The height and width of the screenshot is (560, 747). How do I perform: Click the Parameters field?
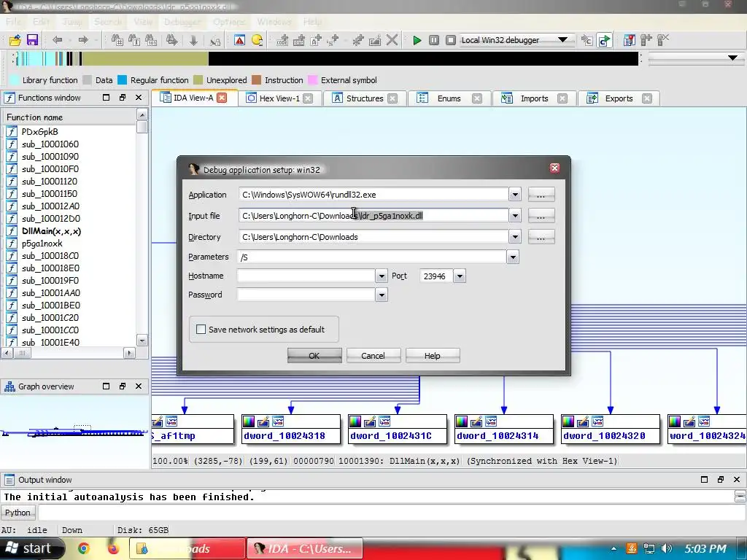click(x=372, y=257)
